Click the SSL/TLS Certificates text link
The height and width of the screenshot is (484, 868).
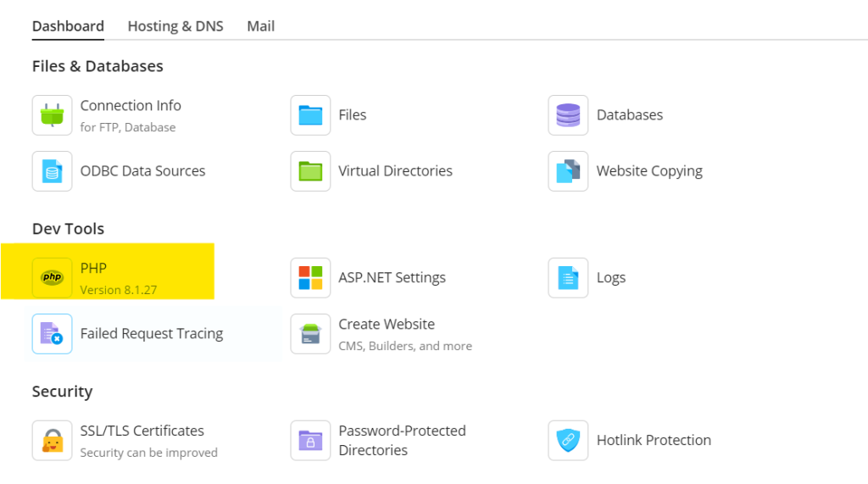pos(142,431)
